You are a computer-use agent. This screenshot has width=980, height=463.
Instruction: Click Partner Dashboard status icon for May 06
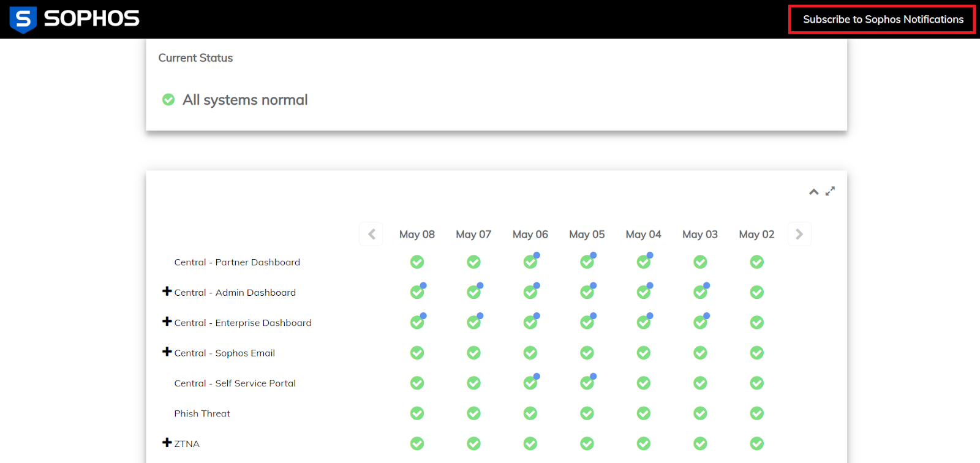[530, 262]
